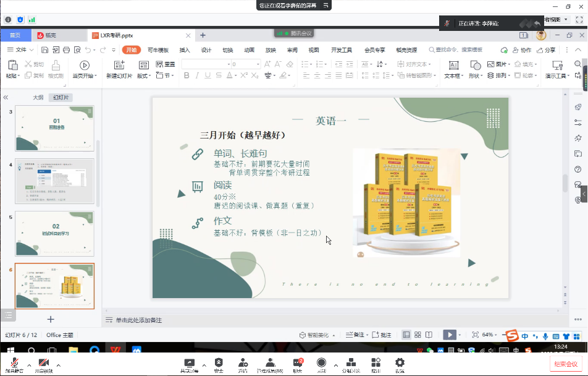Switch slide panel to 大纲 view
The width and height of the screenshot is (588, 376).
pyautogui.click(x=38, y=97)
